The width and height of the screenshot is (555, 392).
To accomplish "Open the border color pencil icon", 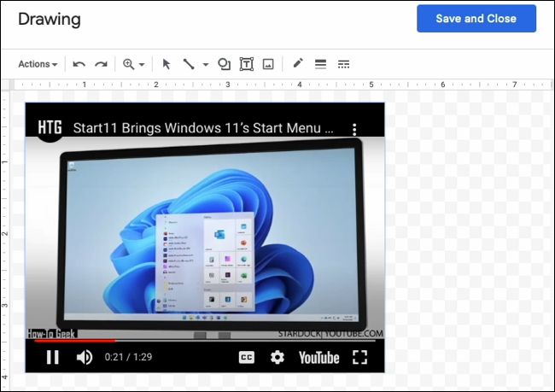I will [x=298, y=64].
